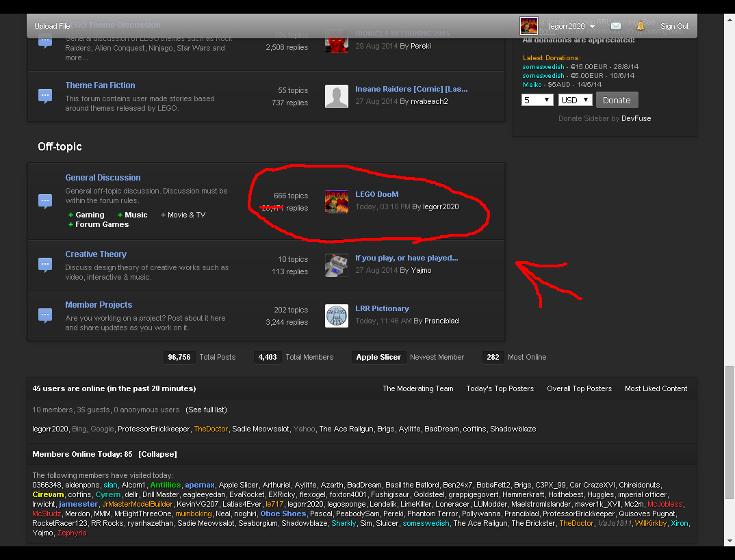
Task: Click the Theme Fan Fiction forum bubble icon
Action: [x=45, y=96]
